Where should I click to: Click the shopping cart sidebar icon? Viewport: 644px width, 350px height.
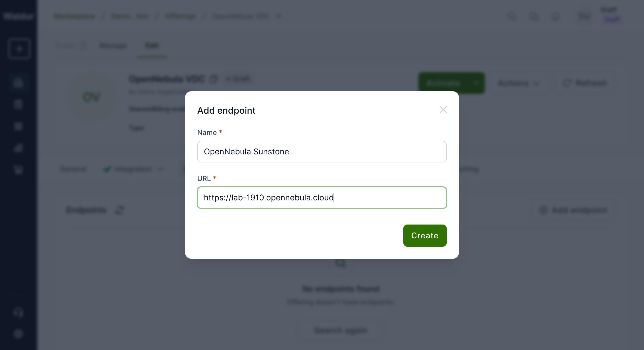[x=18, y=170]
